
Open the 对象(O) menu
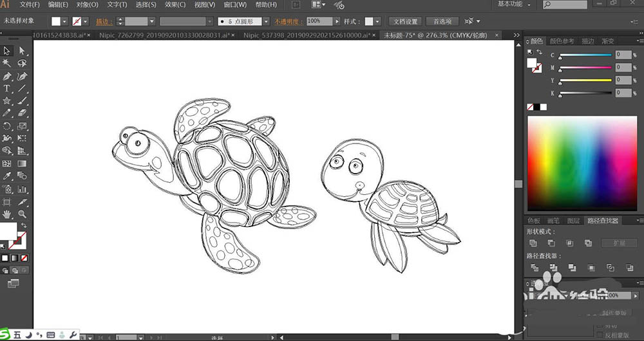click(88, 5)
